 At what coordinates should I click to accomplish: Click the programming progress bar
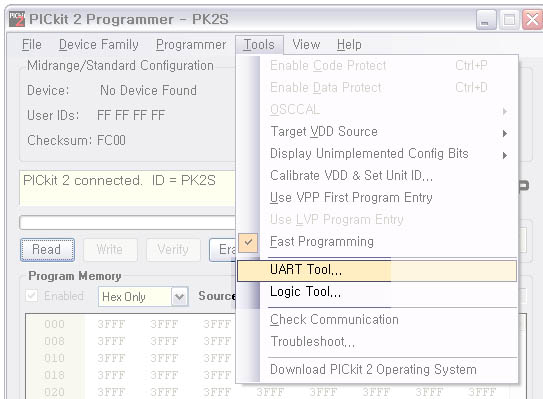(x=127, y=222)
